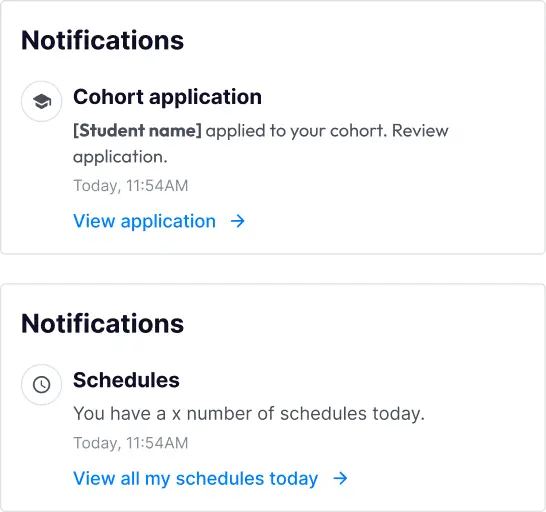The height and width of the screenshot is (512, 546).
Task: Click the bold [Student name] text
Action: (137, 131)
